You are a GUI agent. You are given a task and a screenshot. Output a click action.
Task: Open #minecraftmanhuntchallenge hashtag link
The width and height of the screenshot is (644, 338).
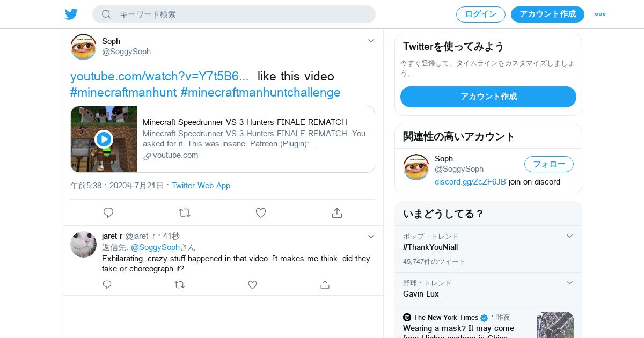(x=260, y=92)
